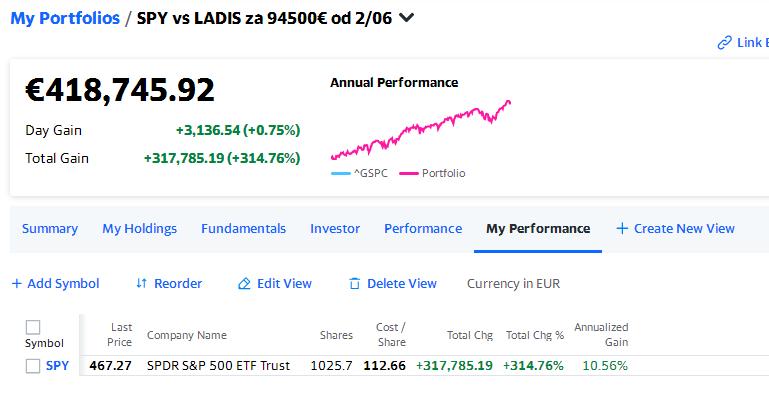Click the pink Portfolio legend swatch
Image resolution: width=769 pixels, height=403 pixels.
[x=409, y=174]
